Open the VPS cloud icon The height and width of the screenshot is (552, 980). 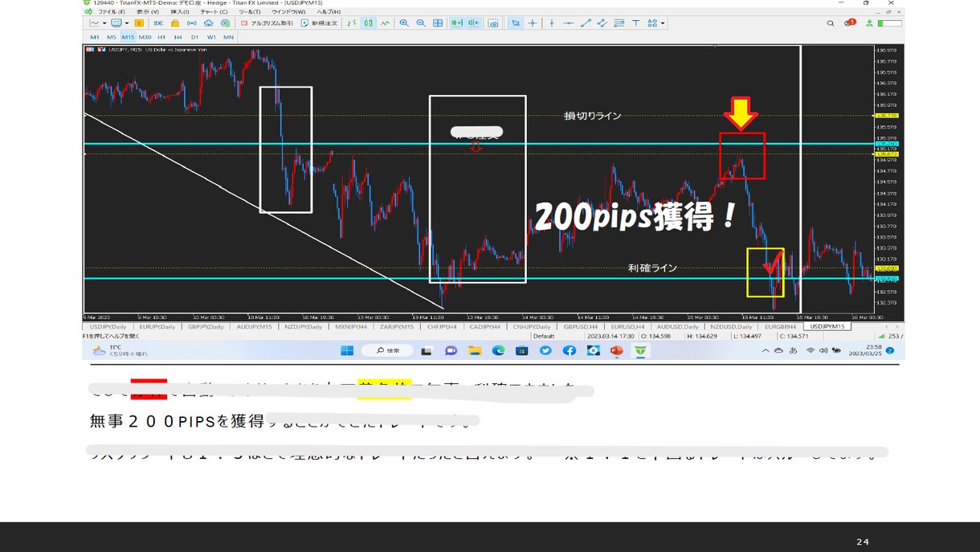coord(209,23)
